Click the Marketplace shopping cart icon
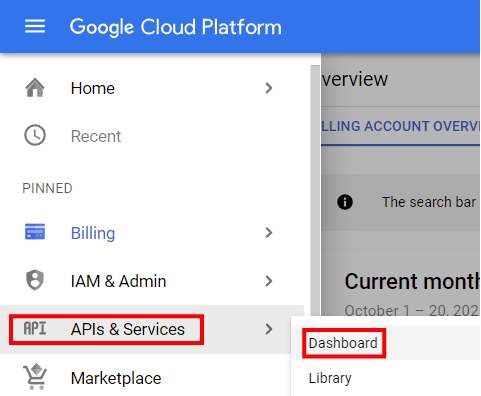Screen dimensions: 481x396 click(35, 377)
